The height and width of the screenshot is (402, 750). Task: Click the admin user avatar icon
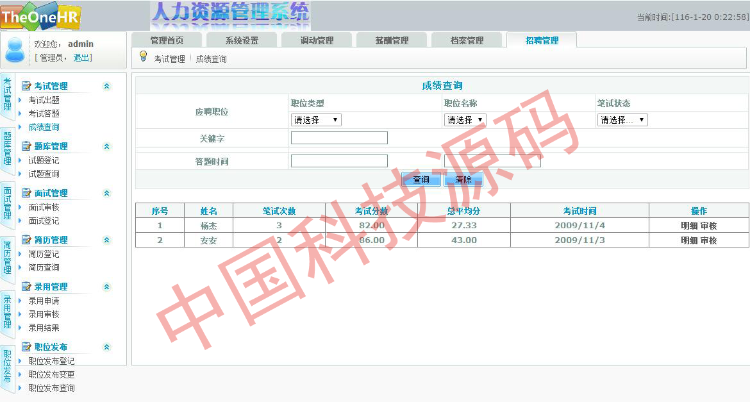[x=15, y=50]
